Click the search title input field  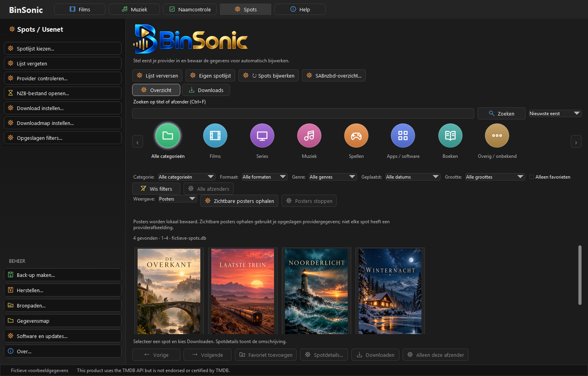pos(303,114)
